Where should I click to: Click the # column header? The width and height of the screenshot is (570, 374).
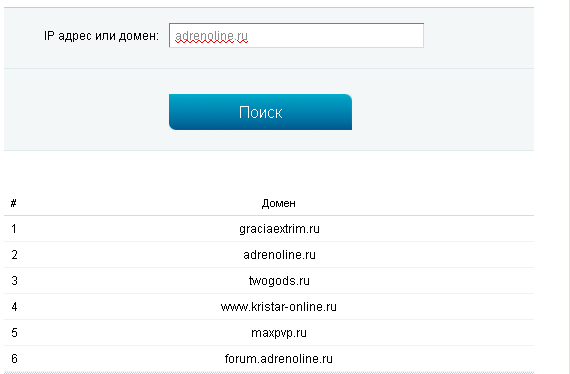tap(13, 203)
